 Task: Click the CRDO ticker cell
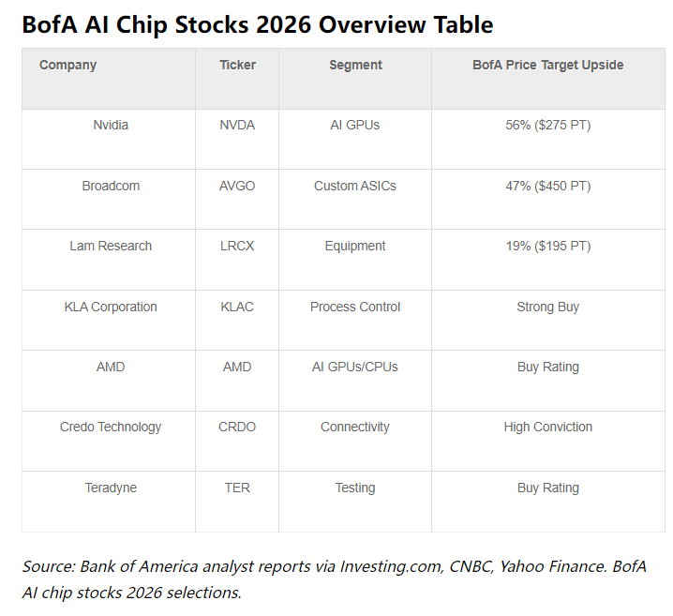[x=237, y=427]
